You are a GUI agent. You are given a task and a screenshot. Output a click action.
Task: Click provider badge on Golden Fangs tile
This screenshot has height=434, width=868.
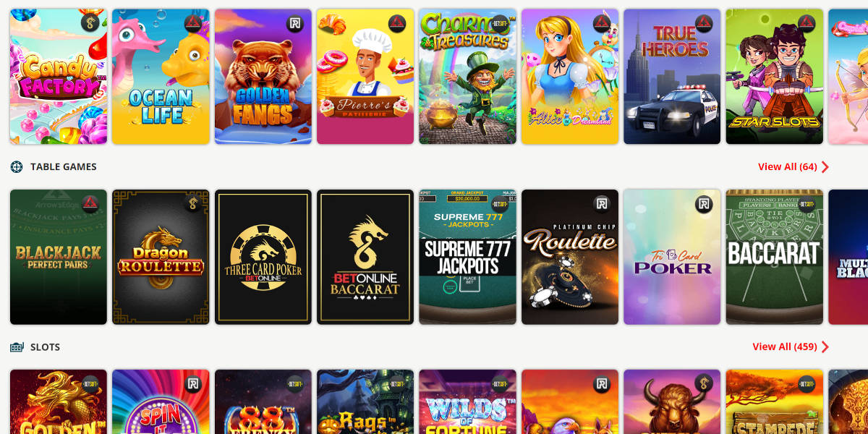pyautogui.click(x=295, y=23)
